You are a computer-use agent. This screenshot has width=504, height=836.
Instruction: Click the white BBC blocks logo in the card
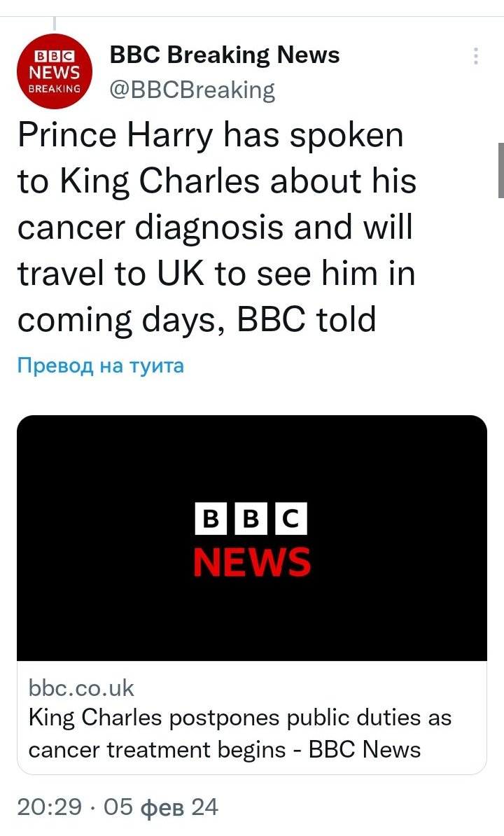251,519
